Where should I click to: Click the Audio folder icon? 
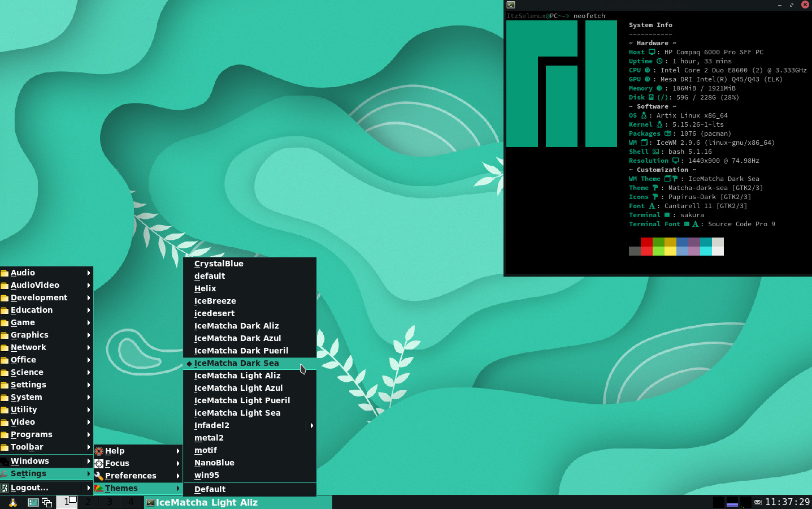pos(5,273)
